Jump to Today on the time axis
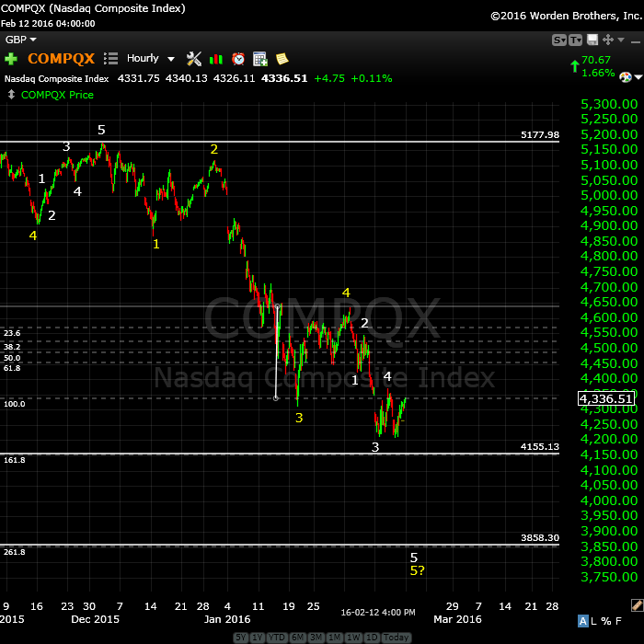Viewport: 644px width, 644px height. click(x=396, y=637)
